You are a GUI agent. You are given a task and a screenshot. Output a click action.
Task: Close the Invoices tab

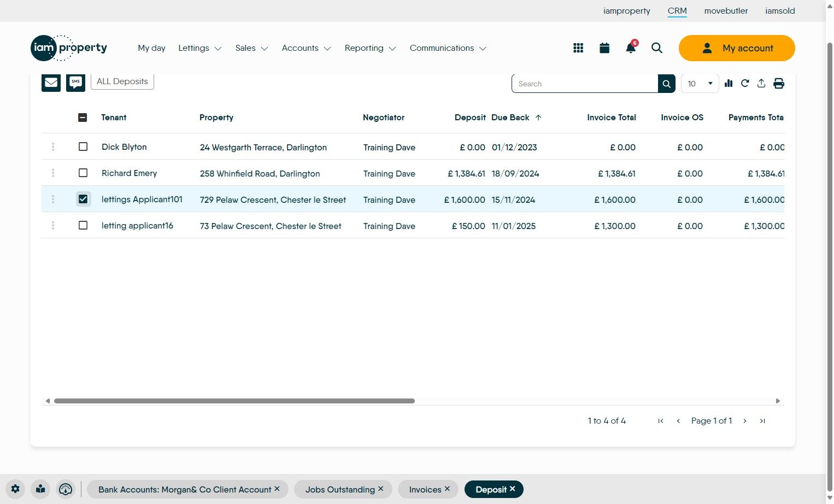point(447,489)
